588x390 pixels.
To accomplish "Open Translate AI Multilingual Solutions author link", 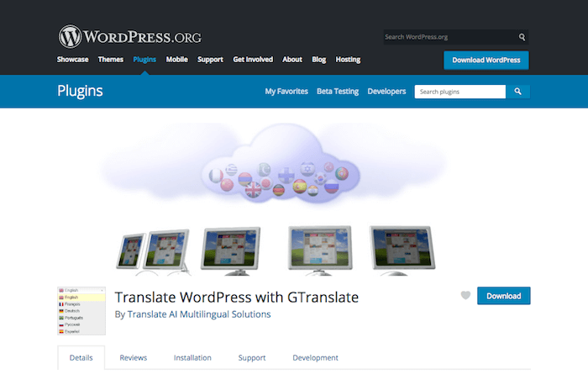I will pos(199,314).
